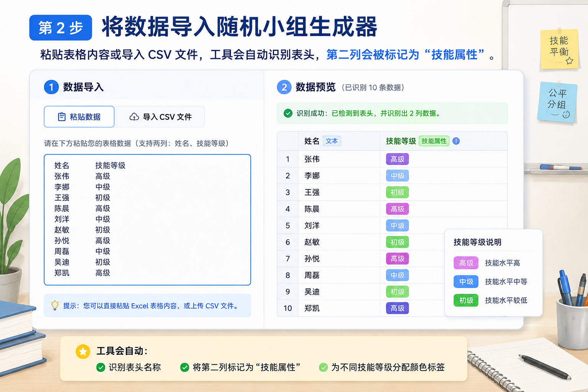Click the 技能等级说明 legend title
Image resolution: width=588 pixels, height=392 pixels.
[x=477, y=242]
